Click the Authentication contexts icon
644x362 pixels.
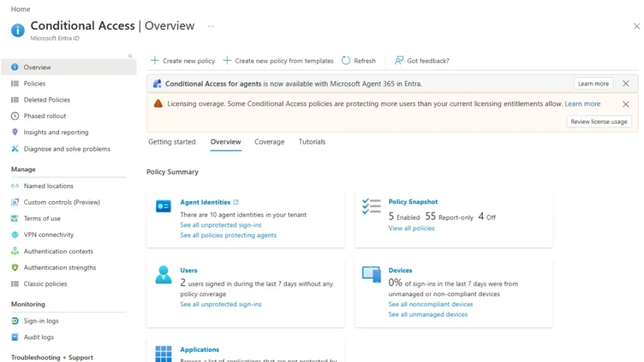15,251
